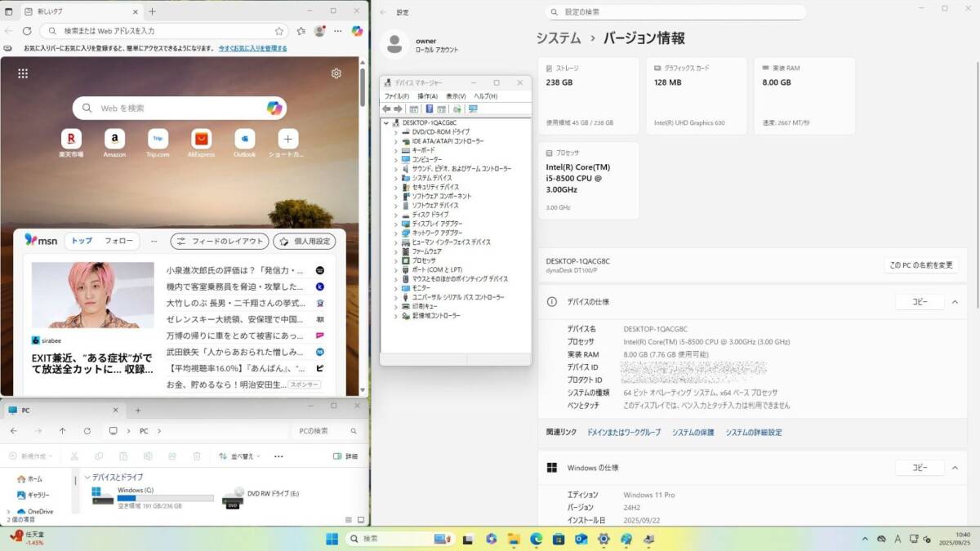Image resolution: width=980 pixels, height=551 pixels.
Task: Open システムの詳細設定 link
Action: [x=754, y=433]
